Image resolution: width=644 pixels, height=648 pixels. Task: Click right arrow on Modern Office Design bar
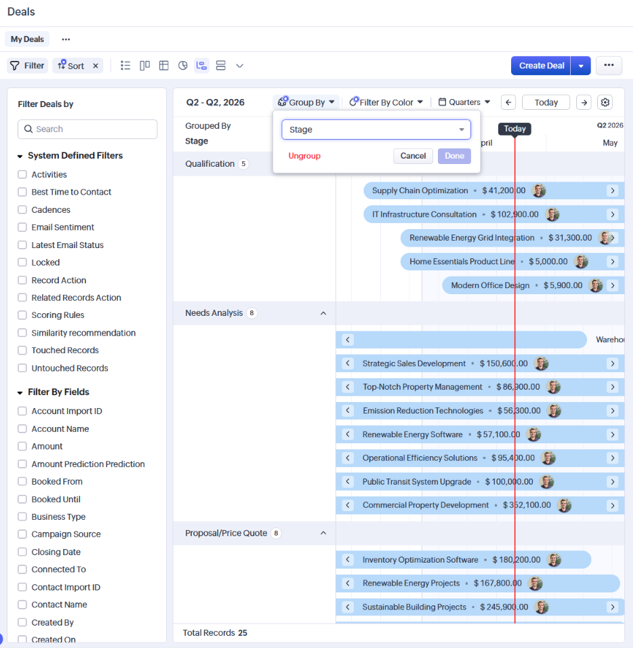pos(612,285)
